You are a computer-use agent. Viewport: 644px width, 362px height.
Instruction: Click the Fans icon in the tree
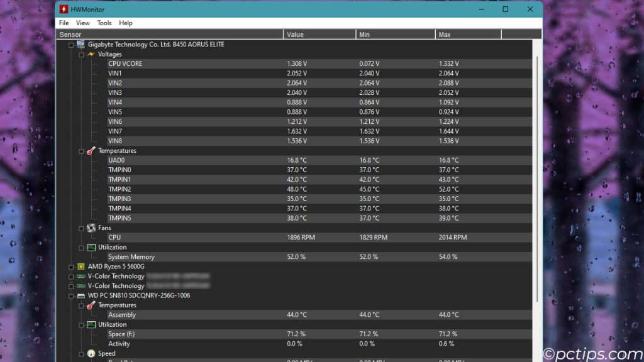pyautogui.click(x=91, y=228)
